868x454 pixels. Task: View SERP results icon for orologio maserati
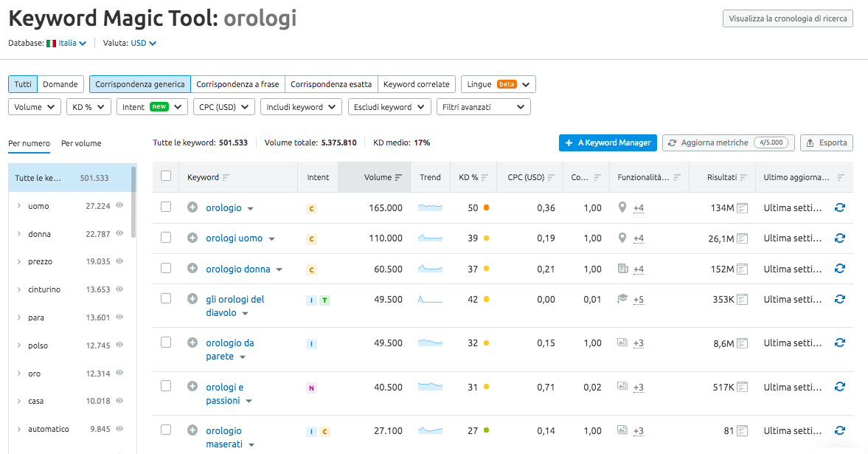pyautogui.click(x=742, y=431)
